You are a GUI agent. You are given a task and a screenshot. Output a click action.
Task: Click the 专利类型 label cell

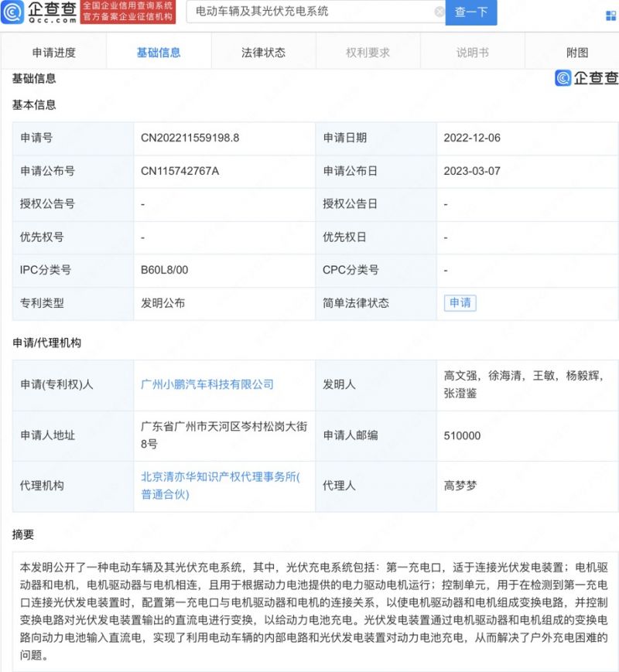[x=74, y=303]
